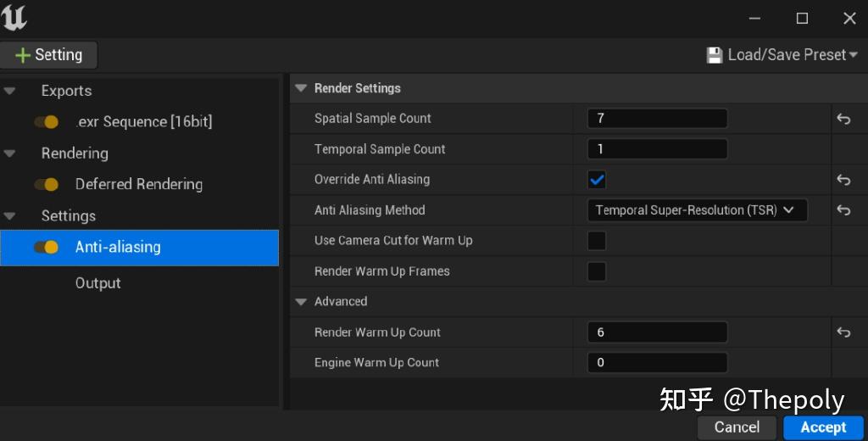Select the Output settings item
Image resolution: width=868 pixels, height=441 pixels.
point(97,283)
